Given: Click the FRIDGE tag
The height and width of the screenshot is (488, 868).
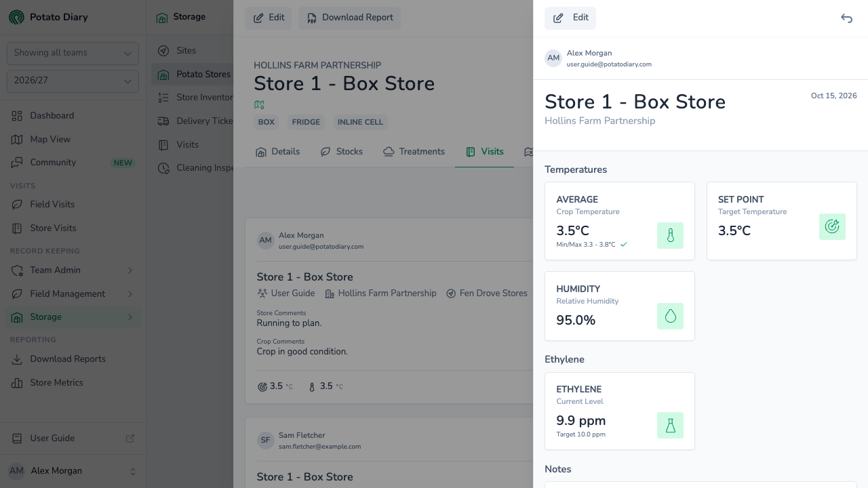Looking at the screenshot, I should (x=306, y=123).
